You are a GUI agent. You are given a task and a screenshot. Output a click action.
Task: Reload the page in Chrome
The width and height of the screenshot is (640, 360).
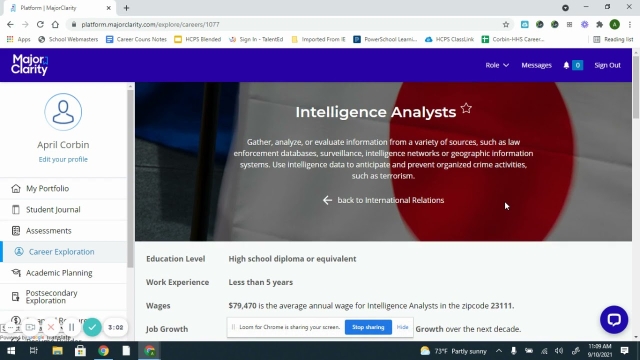click(40, 24)
